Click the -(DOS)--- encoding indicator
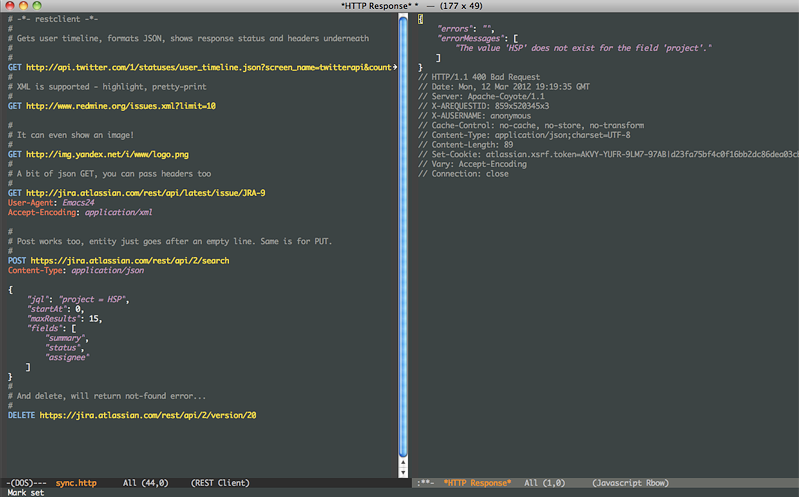799x497 pixels. [26, 483]
